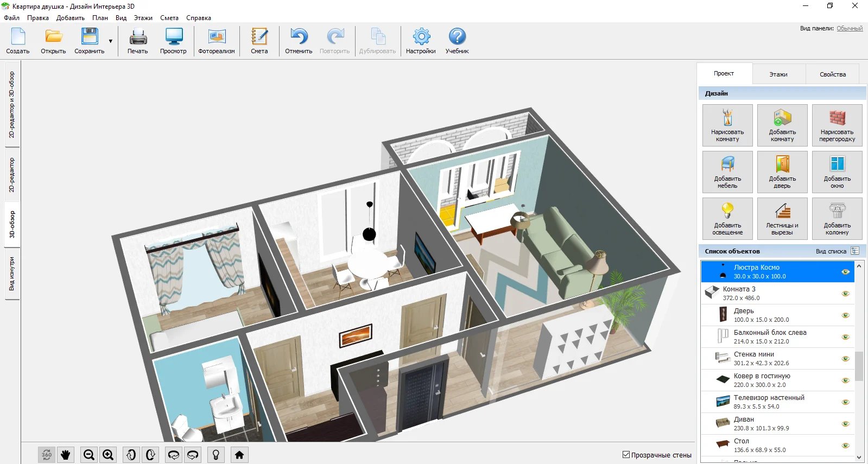Launch the Фотореализм render icon

(x=217, y=41)
